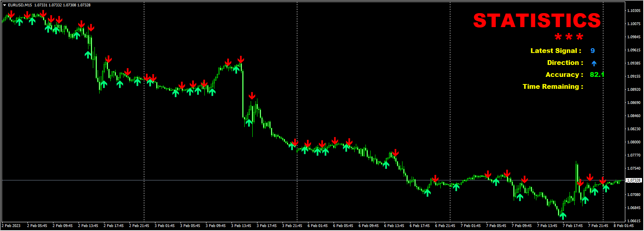Image resolution: width=644 pixels, height=231 pixels.
Task: Click the Latest Signal label
Action: point(556,51)
